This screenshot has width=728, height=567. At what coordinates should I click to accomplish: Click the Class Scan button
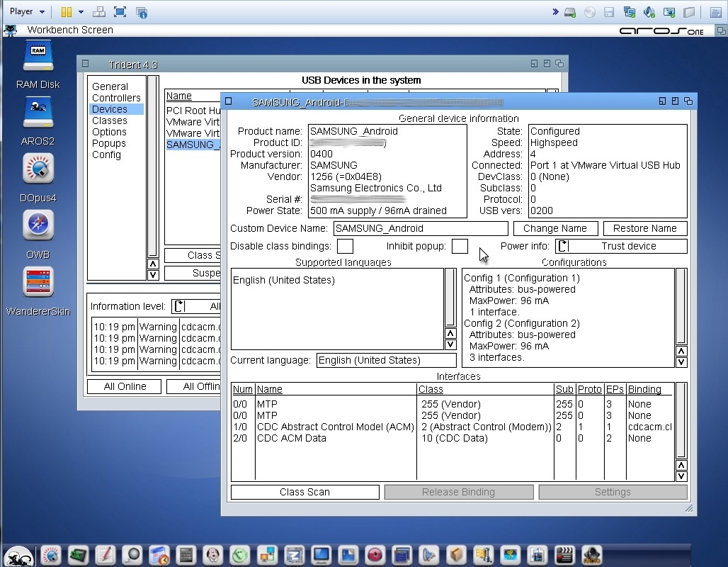click(x=305, y=492)
